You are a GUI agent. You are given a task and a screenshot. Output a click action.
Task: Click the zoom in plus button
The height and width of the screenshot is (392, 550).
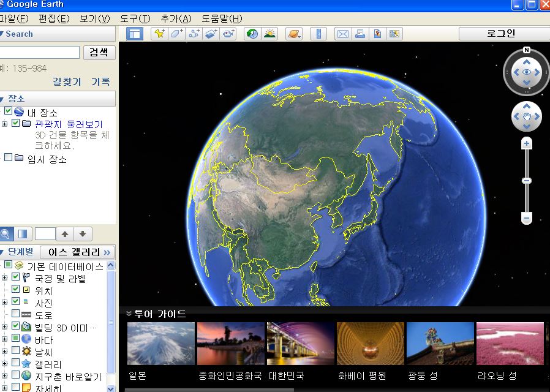click(x=527, y=143)
